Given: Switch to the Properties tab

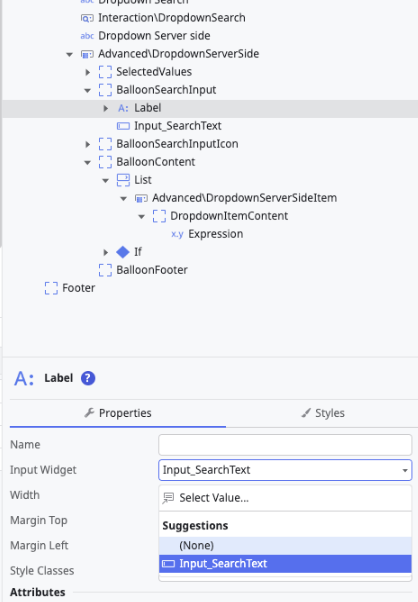Looking at the screenshot, I should point(118,413).
